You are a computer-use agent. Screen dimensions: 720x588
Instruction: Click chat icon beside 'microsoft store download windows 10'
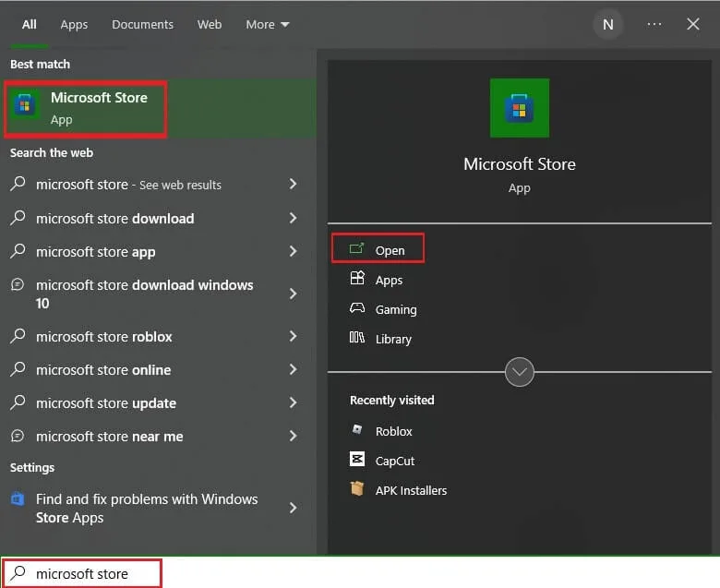point(18,284)
